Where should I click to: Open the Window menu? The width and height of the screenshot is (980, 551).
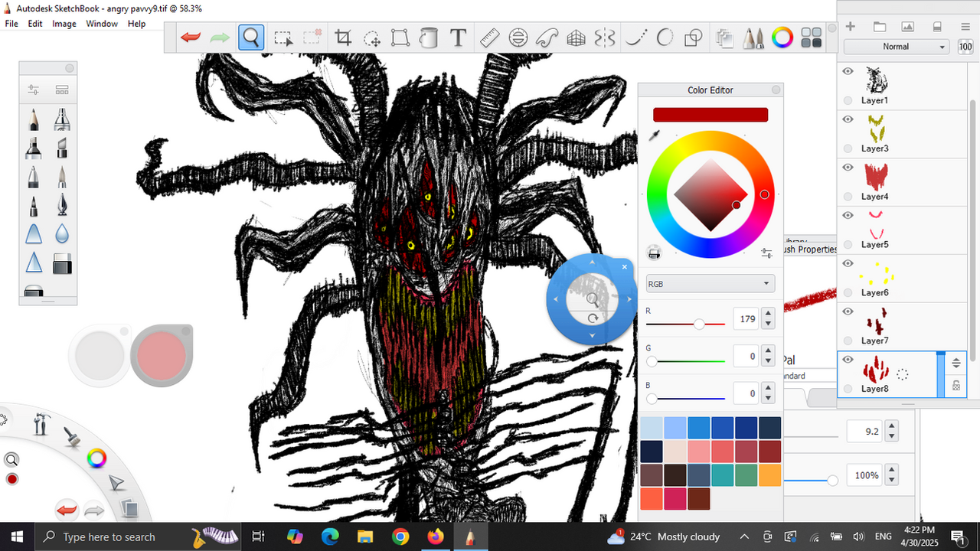102,24
